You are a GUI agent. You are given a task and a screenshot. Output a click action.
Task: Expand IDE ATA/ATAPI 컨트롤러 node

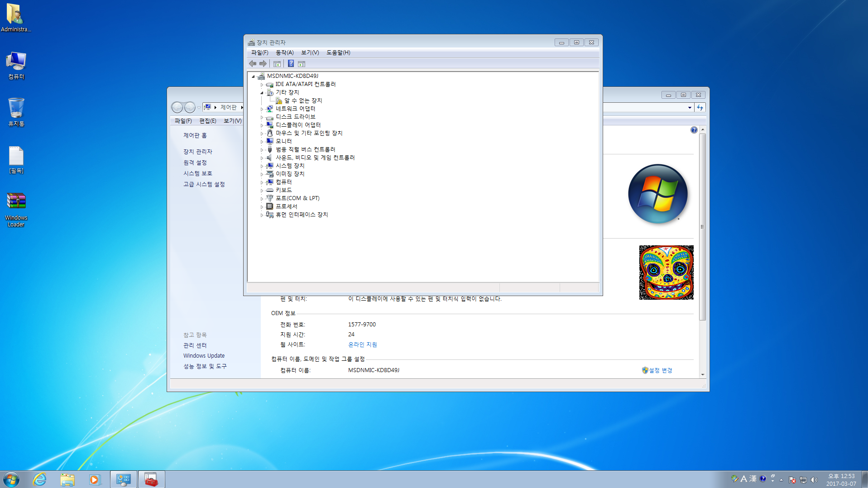(x=262, y=85)
